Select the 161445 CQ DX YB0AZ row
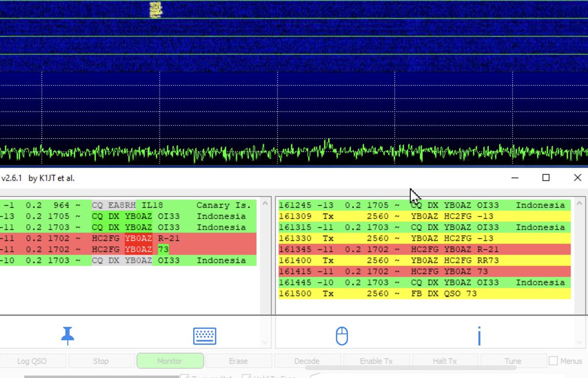 coord(424,282)
